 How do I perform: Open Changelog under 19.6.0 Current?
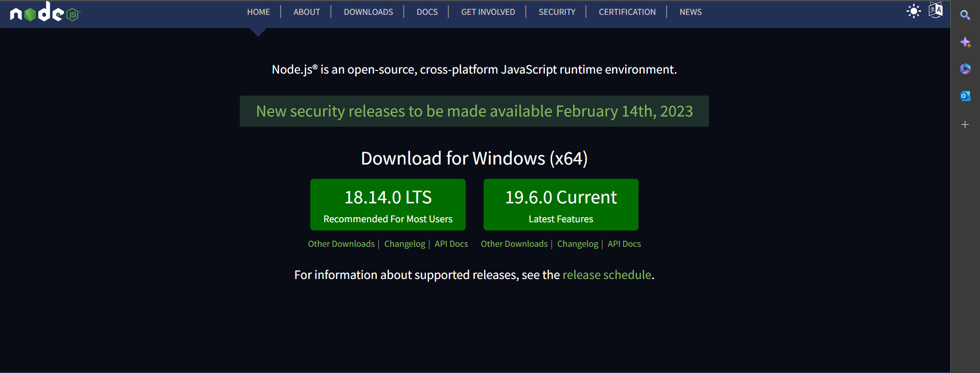coord(578,244)
